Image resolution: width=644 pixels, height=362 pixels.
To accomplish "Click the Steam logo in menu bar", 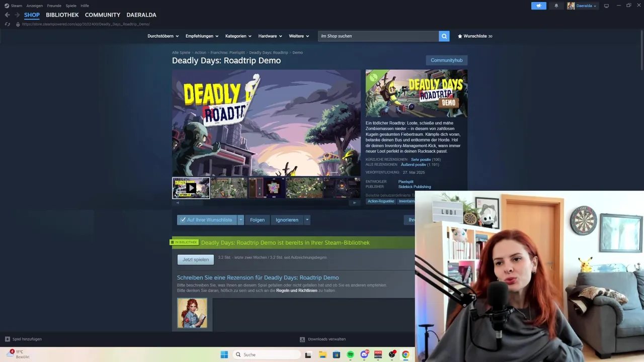I will tap(7, 6).
